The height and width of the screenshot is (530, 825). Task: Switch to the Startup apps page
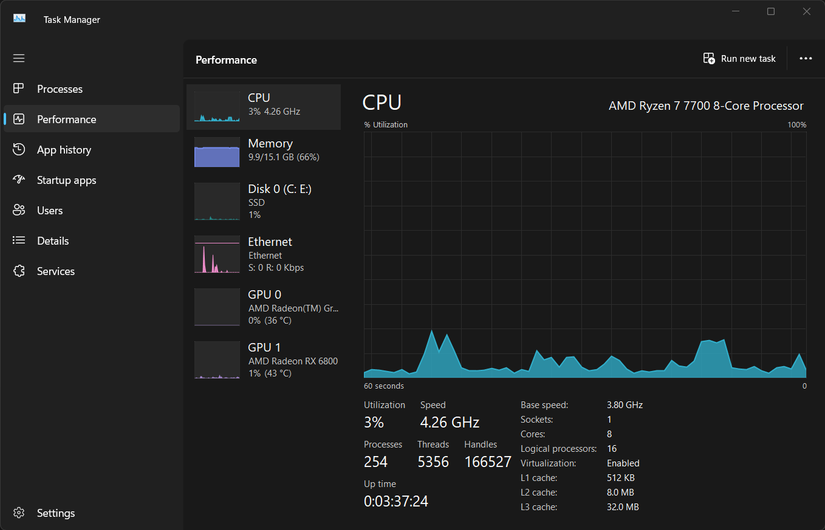point(66,180)
